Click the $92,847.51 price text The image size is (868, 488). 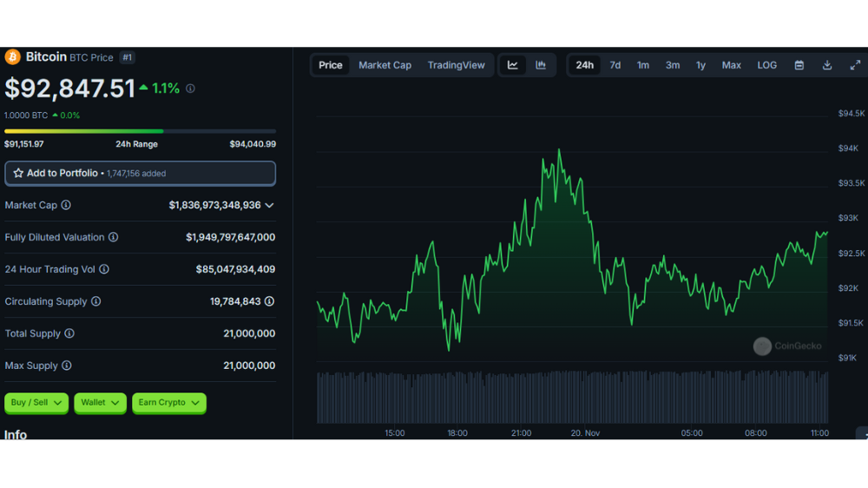coord(69,89)
